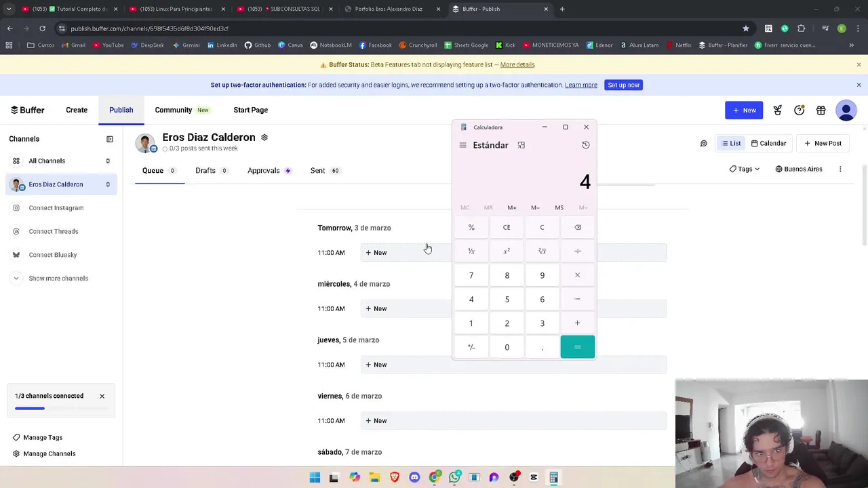
Task: Open the Create tab in Buffer
Action: (x=77, y=110)
